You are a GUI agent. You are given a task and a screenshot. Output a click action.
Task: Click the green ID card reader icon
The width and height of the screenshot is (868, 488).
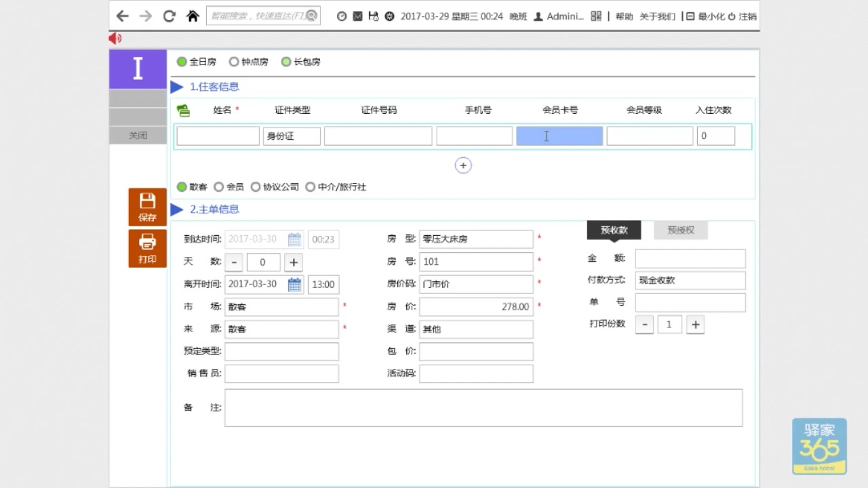pos(183,110)
